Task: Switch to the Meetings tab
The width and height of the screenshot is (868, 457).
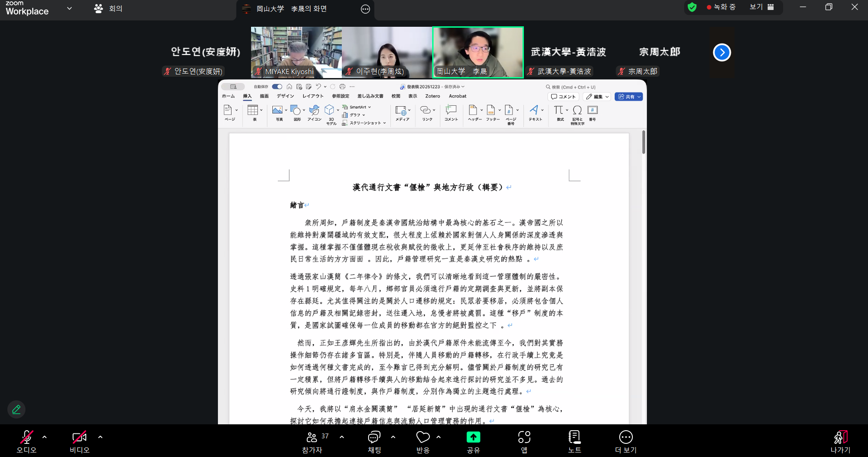Action: pos(108,9)
